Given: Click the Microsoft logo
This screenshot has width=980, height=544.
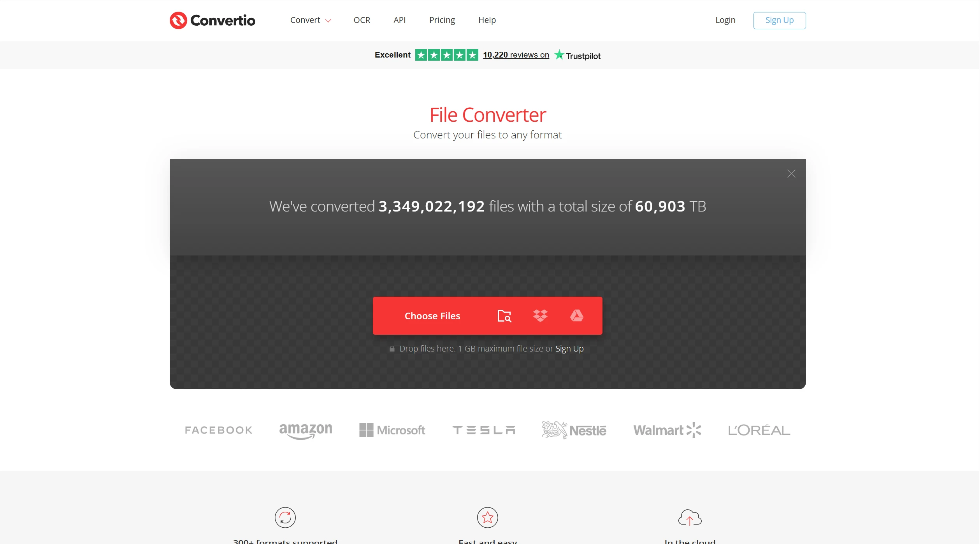Looking at the screenshot, I should coord(392,430).
